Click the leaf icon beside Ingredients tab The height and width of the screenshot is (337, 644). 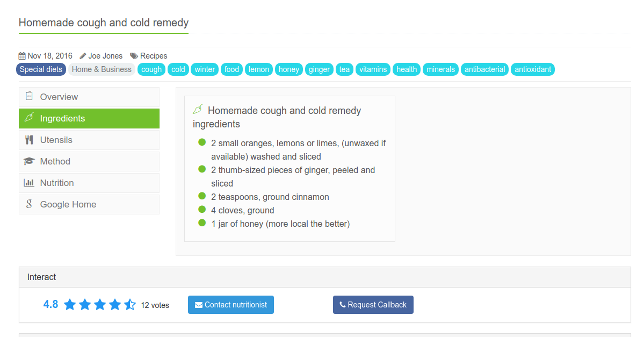[x=29, y=118]
